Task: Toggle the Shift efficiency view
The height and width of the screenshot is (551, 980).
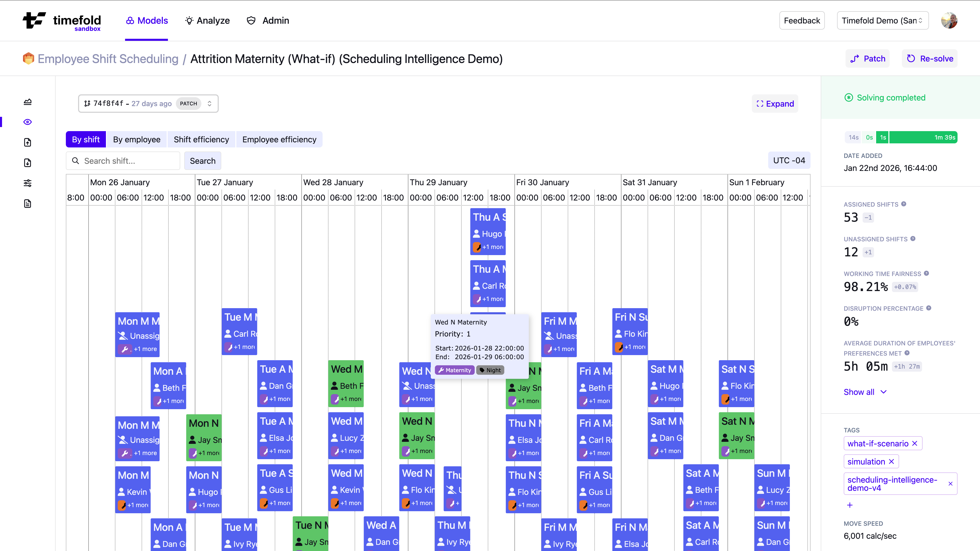Action: tap(201, 139)
